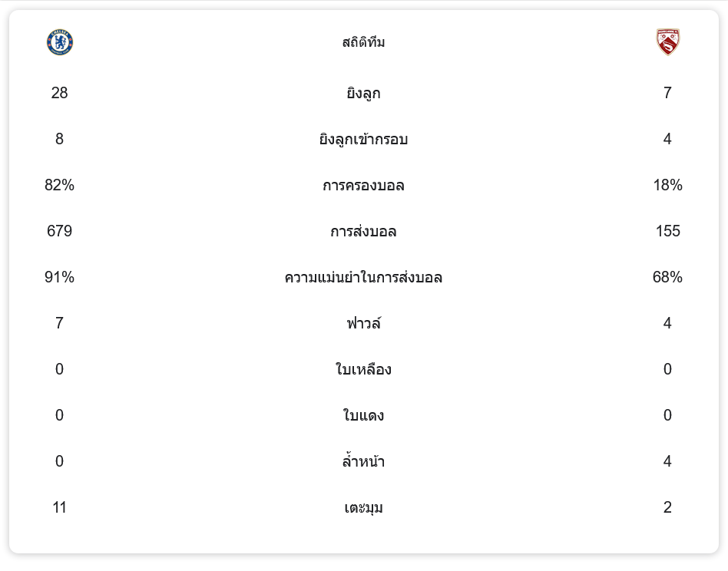Viewport: 728px width, 571px height.
Task: Click the away team's 18% possession value
Action: point(667,185)
